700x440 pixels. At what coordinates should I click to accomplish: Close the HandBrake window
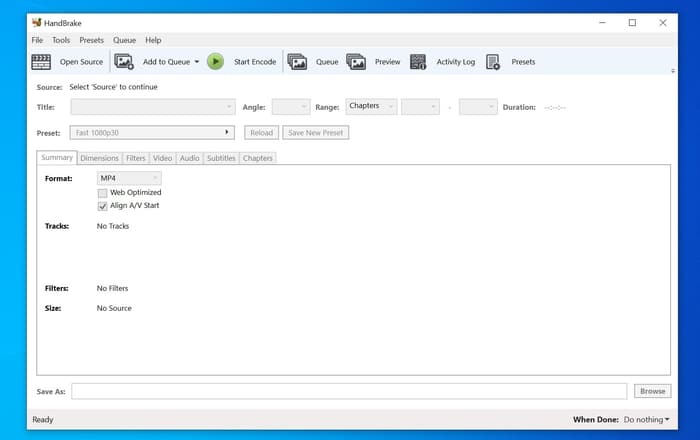click(x=662, y=22)
